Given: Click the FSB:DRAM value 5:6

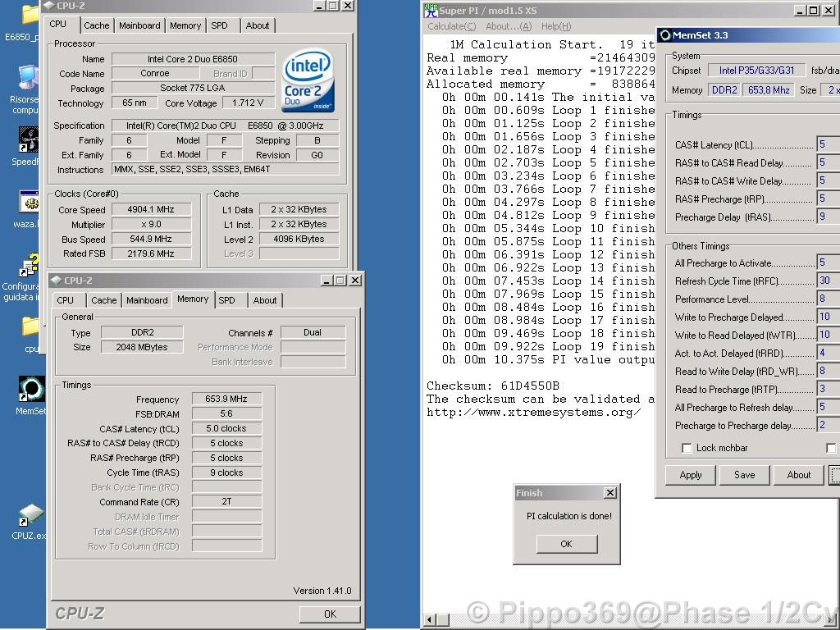Looking at the screenshot, I should pos(226,413).
